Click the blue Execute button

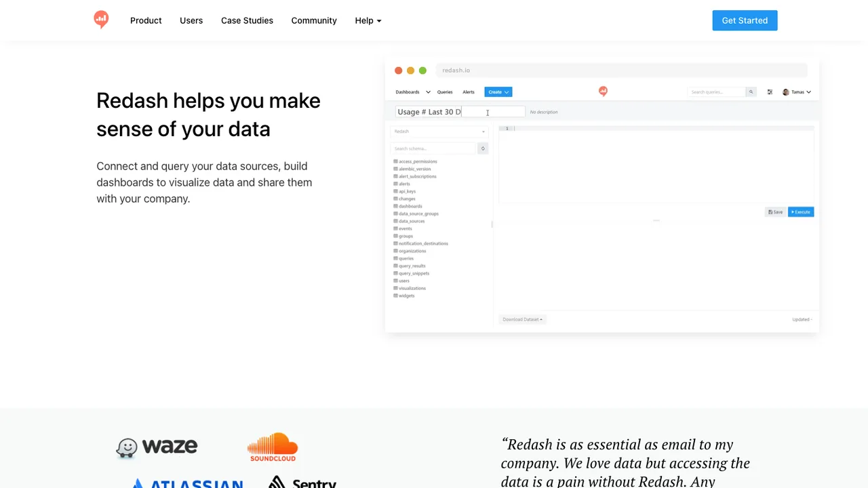click(801, 212)
